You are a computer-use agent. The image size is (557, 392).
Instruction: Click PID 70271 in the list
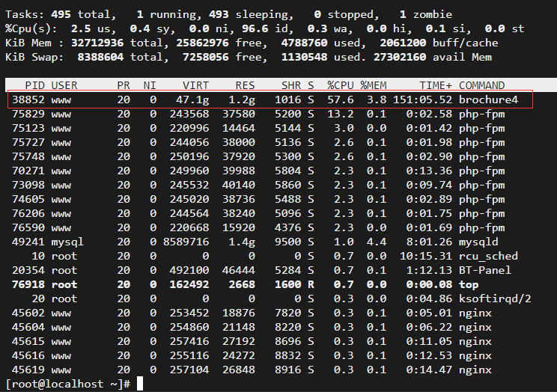coord(28,171)
